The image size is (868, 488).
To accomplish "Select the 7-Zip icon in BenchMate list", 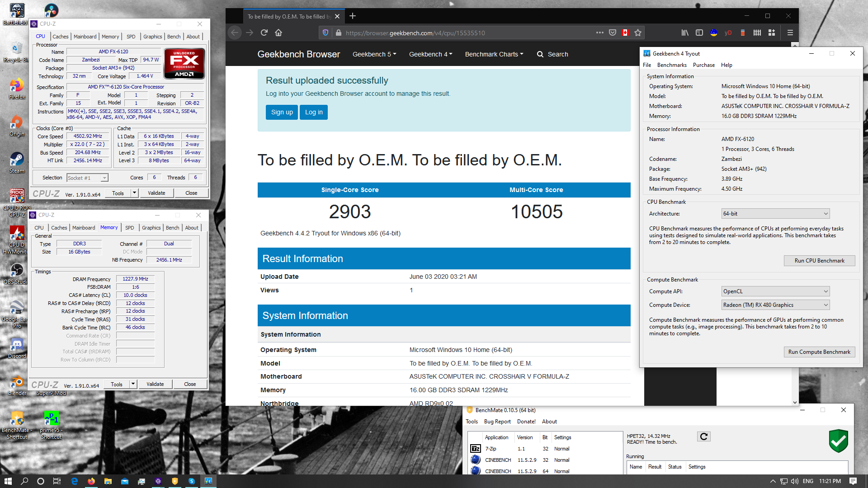I will pyautogui.click(x=476, y=449).
